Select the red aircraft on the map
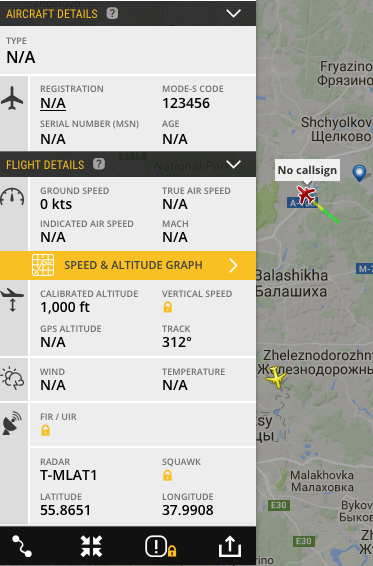 point(306,194)
